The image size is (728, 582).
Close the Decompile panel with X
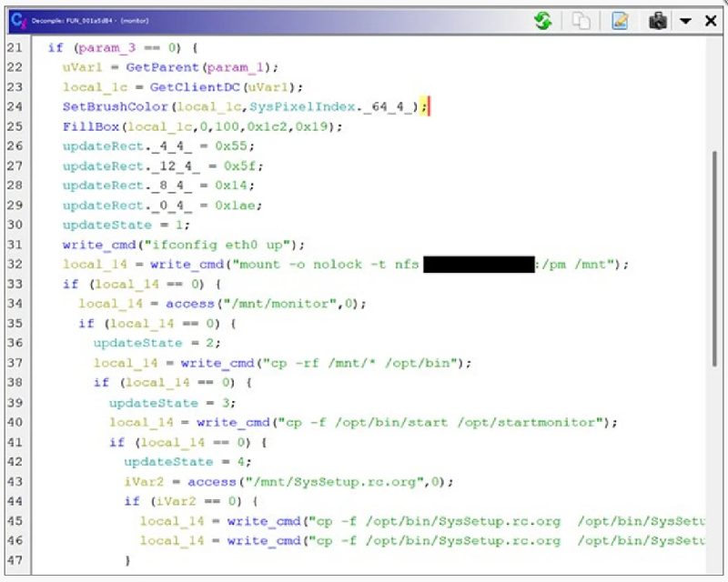pyautogui.click(x=711, y=20)
